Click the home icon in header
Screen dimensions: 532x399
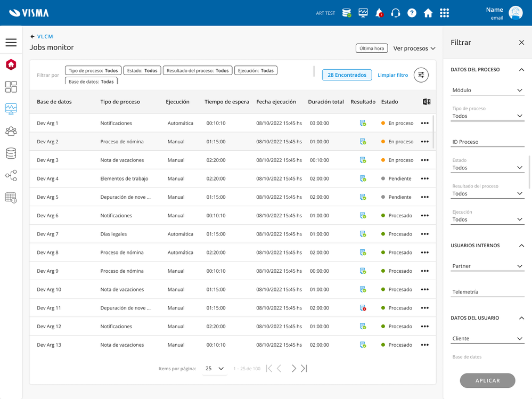tap(428, 13)
